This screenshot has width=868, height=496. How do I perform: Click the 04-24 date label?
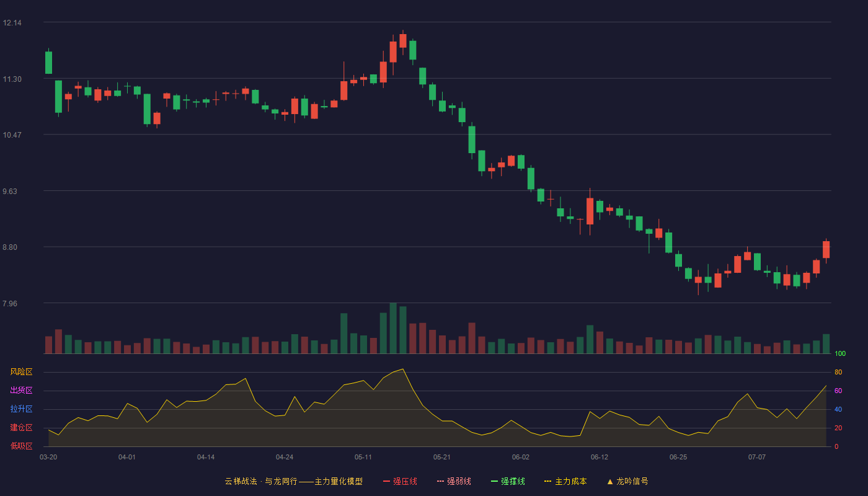tap(285, 457)
